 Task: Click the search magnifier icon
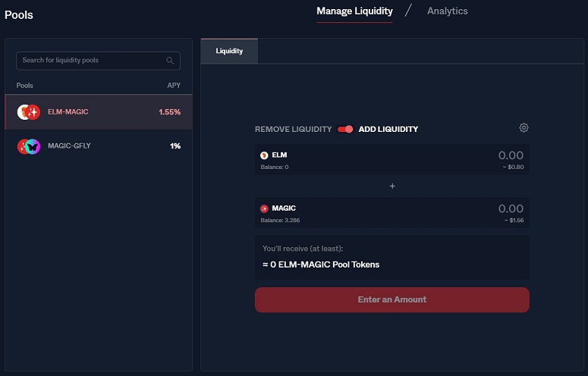pos(170,61)
